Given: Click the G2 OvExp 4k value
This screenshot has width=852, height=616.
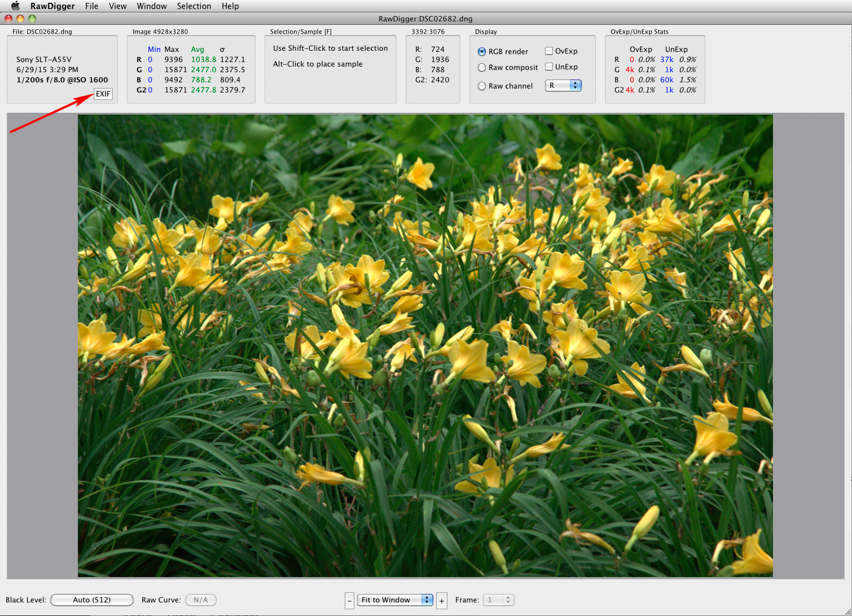Looking at the screenshot, I should [630, 90].
